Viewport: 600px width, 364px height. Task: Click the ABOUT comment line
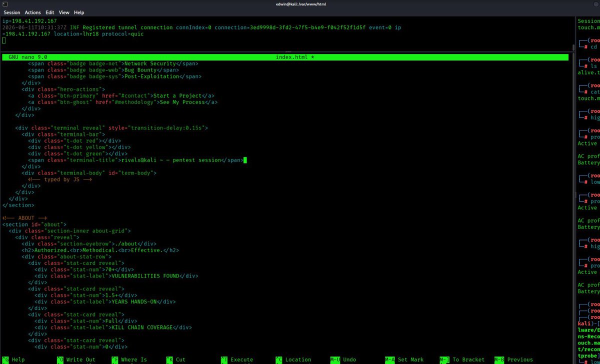pyautogui.click(x=24, y=218)
